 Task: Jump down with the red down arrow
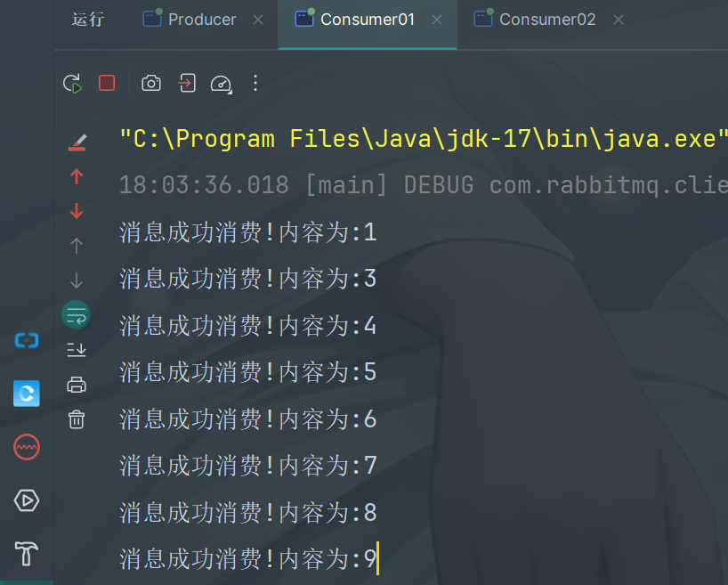click(77, 211)
